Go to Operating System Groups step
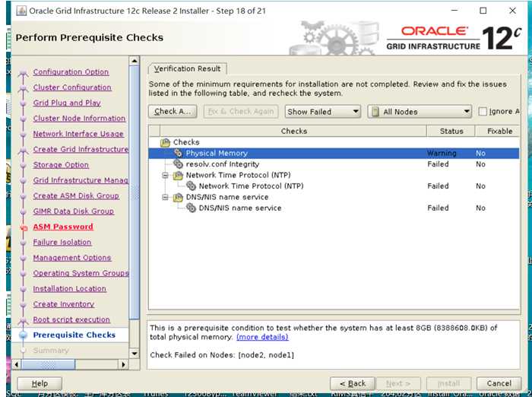Screen dimensions: 532x397 click(x=81, y=273)
